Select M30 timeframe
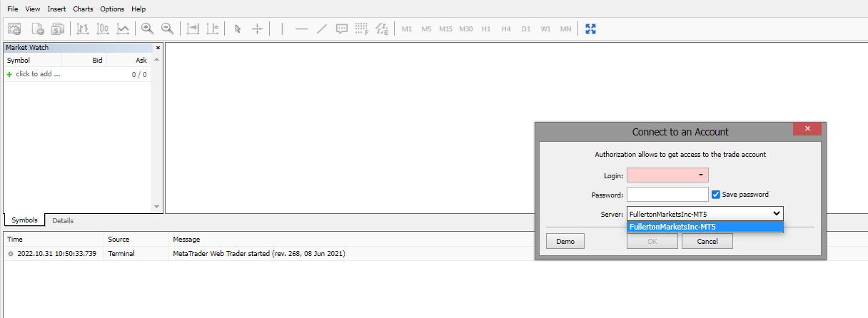 point(465,29)
